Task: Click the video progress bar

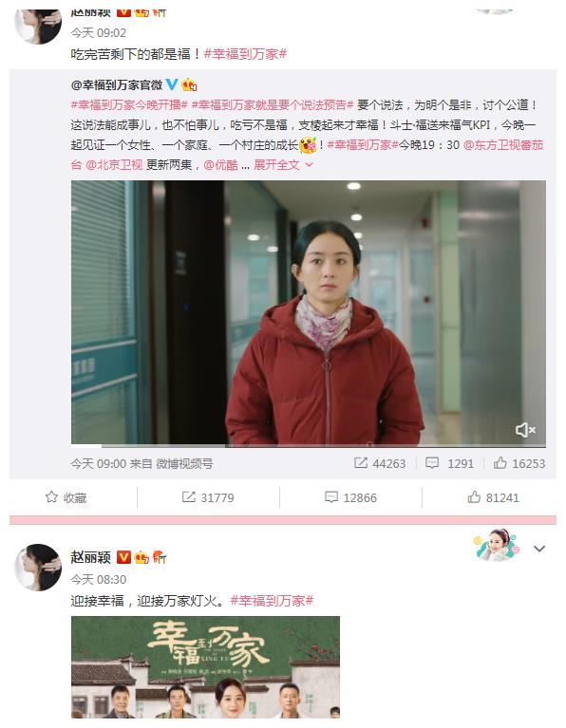Action: 309,446
